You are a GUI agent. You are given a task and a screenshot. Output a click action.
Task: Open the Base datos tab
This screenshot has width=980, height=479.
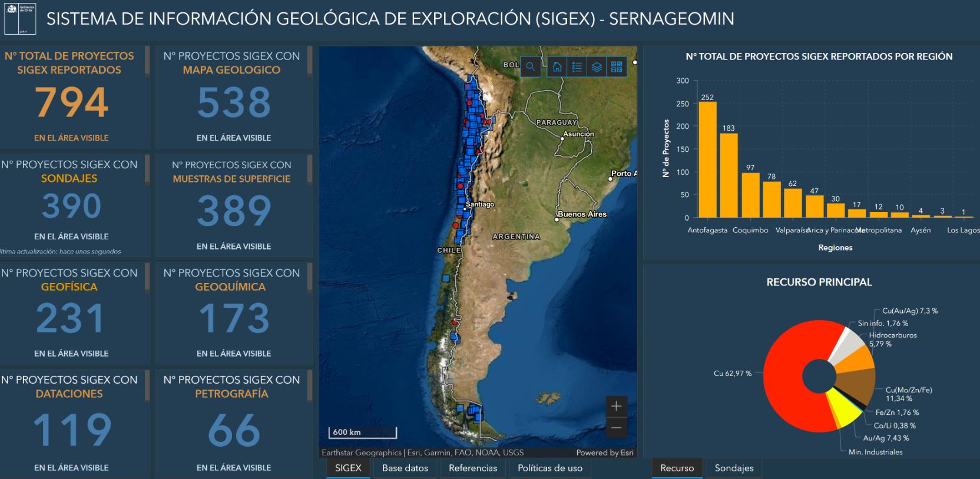pyautogui.click(x=405, y=468)
